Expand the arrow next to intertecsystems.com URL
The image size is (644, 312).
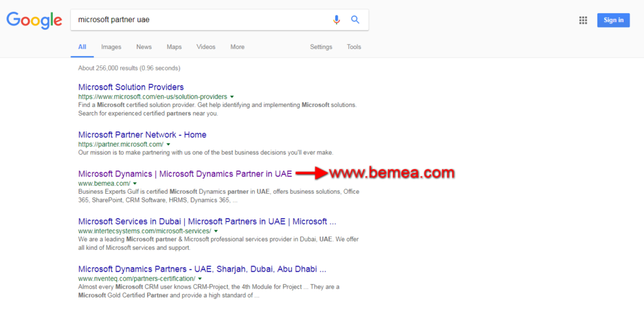(x=217, y=231)
